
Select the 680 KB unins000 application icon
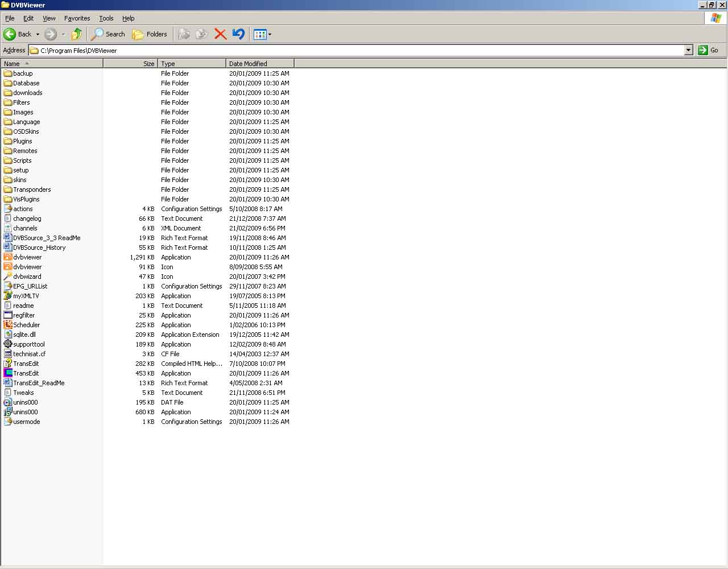(x=8, y=412)
